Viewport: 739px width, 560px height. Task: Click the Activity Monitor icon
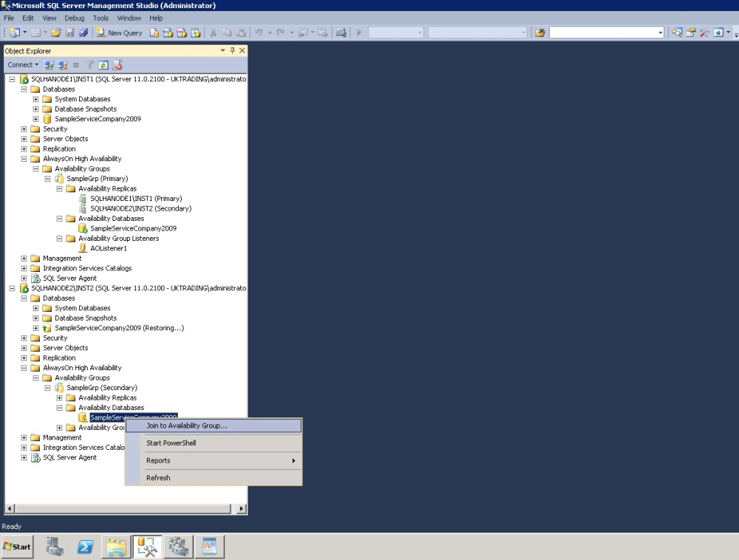click(341, 33)
